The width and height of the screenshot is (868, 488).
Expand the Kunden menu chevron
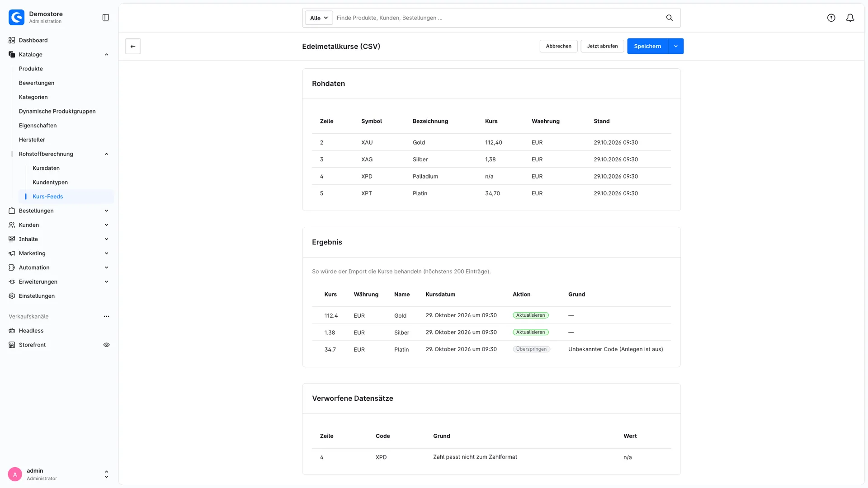(x=107, y=225)
